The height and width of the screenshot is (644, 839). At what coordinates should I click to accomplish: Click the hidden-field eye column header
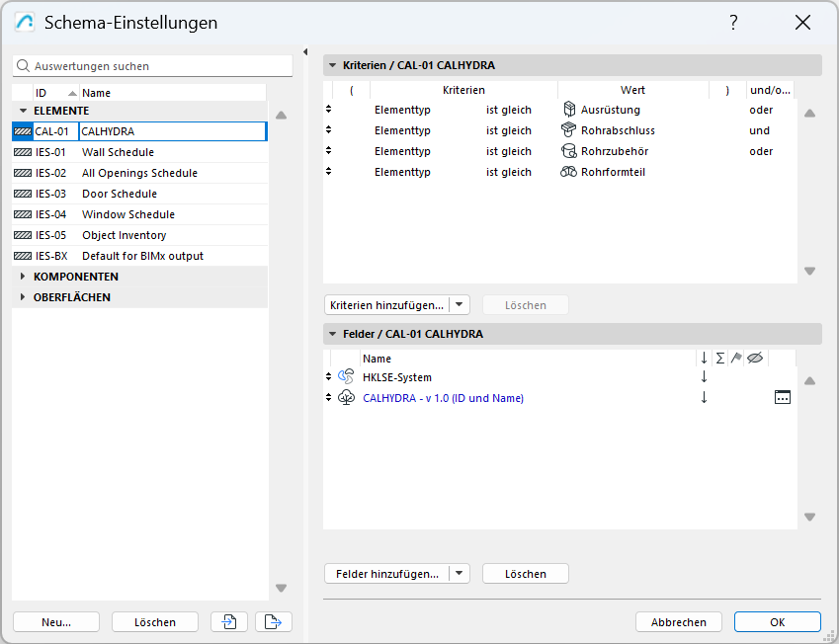[x=755, y=359]
